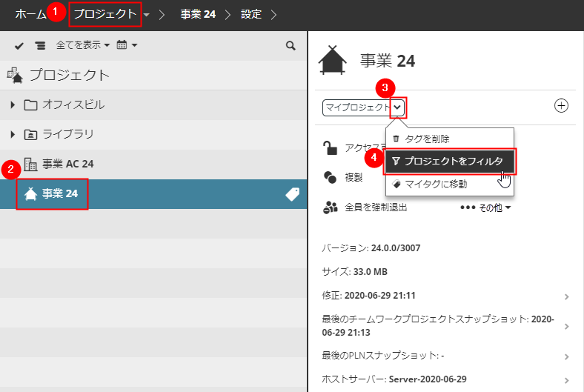Click the building icon on 事業 AC 24
The height and width of the screenshot is (392, 584).
coord(30,165)
